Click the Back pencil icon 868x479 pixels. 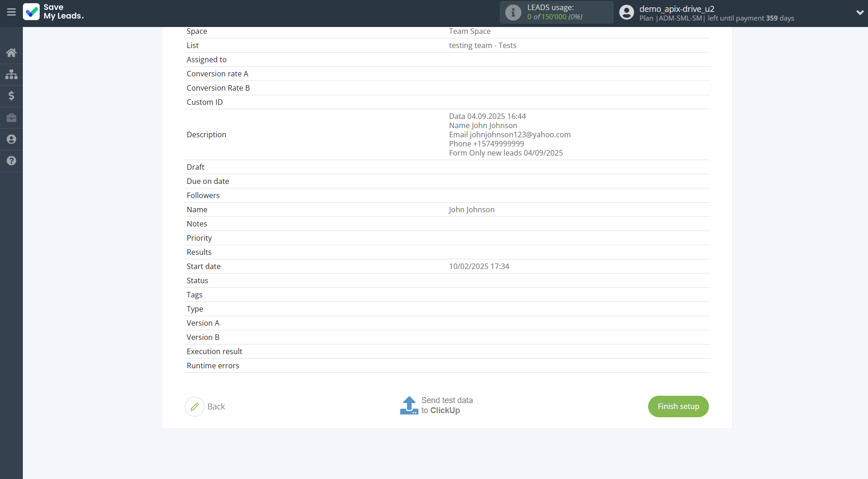click(x=195, y=407)
